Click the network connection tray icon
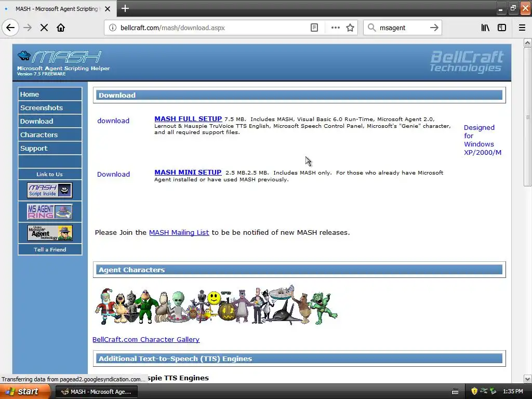This screenshot has width=532, height=399. tap(484, 391)
